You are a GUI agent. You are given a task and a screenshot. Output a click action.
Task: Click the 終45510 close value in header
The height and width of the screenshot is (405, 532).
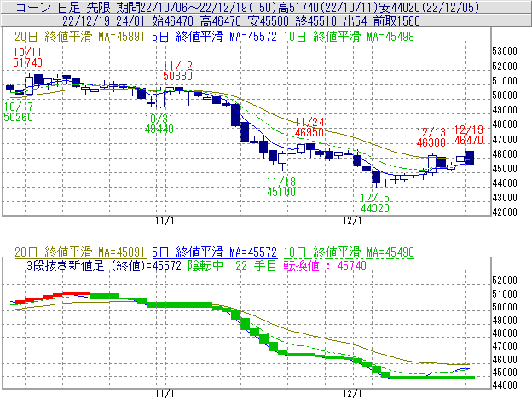tap(315, 21)
